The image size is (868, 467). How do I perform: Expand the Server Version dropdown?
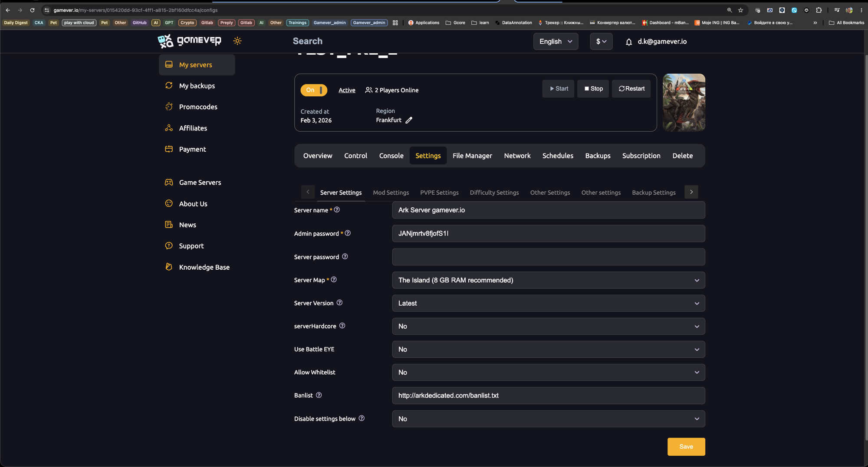tap(549, 303)
